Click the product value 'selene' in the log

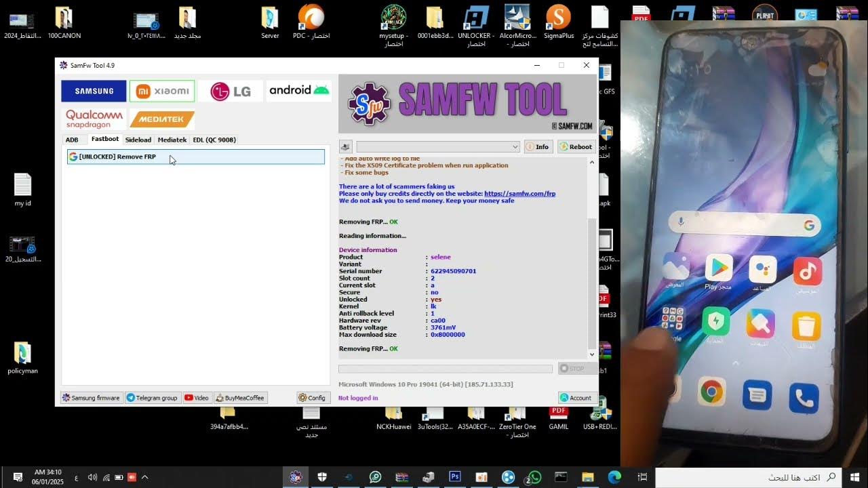(440, 257)
